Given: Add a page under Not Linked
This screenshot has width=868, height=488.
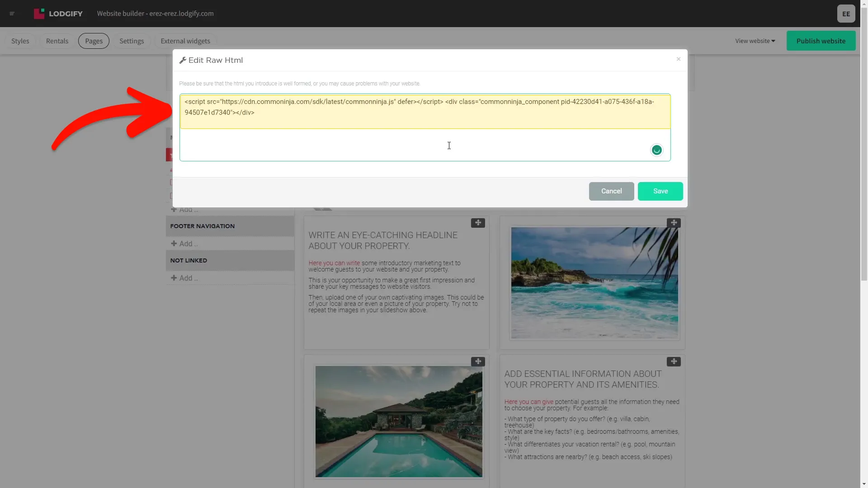Looking at the screenshot, I should click(x=184, y=278).
